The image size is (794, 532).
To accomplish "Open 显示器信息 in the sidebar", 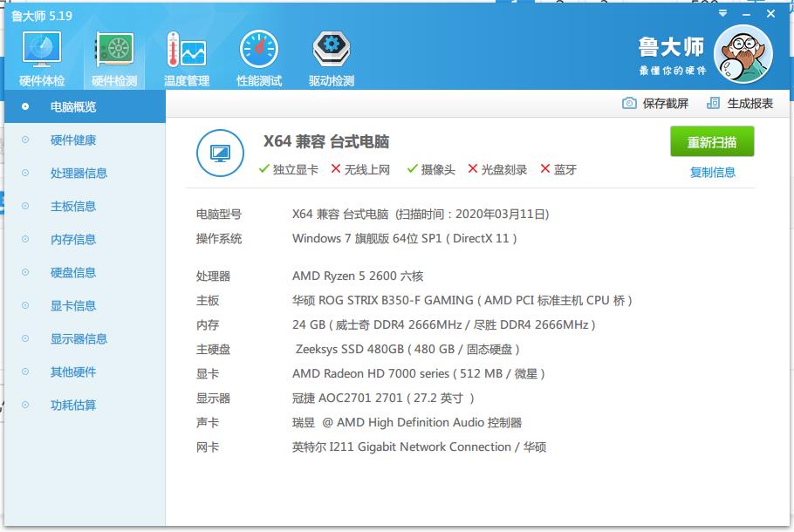I will (86, 338).
